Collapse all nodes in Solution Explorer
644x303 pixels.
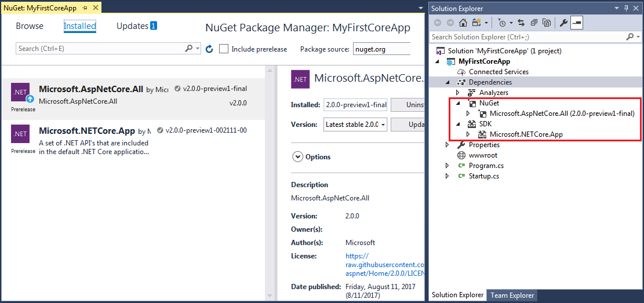[x=533, y=23]
